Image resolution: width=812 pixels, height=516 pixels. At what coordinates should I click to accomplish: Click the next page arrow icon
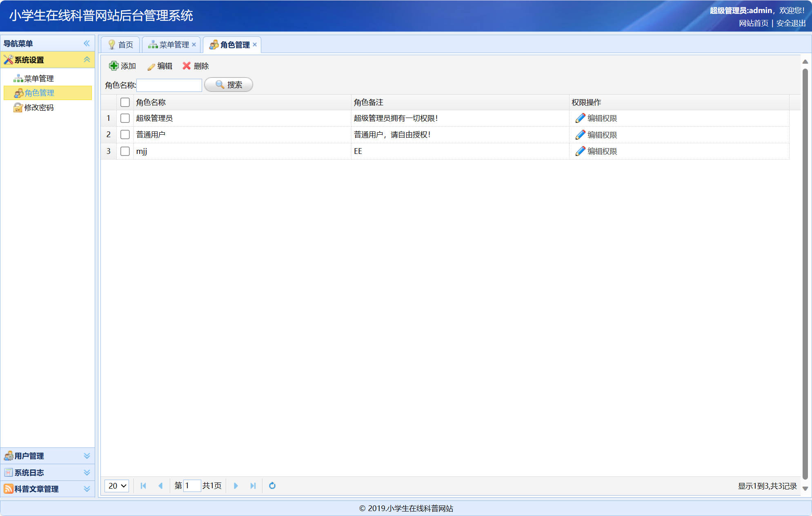236,486
